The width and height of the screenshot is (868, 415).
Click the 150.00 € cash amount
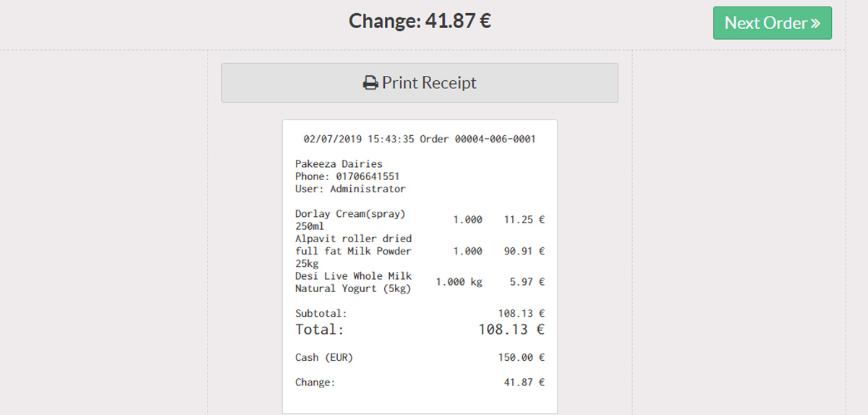coord(522,357)
